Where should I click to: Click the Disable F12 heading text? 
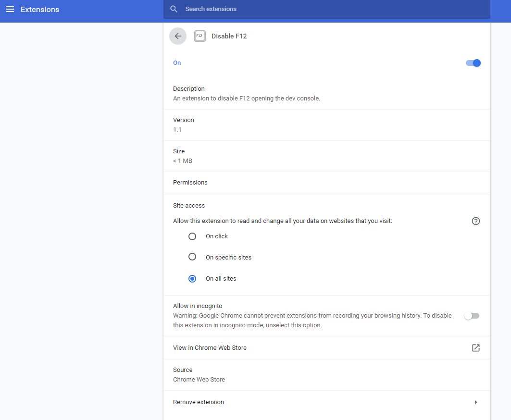coord(229,36)
